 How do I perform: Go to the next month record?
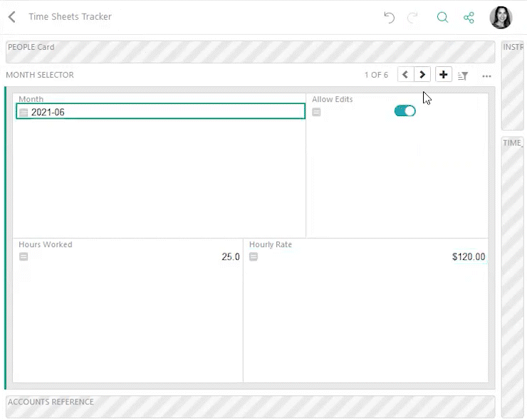coord(423,75)
